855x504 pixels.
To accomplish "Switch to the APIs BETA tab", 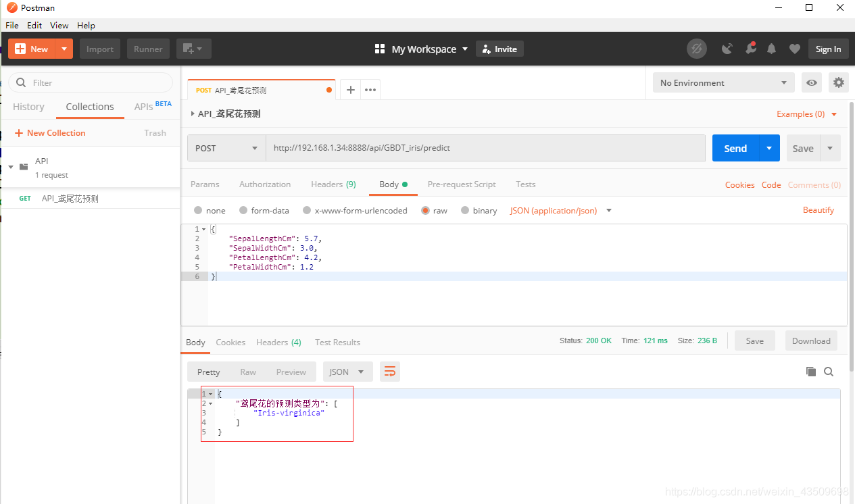I will pos(153,107).
